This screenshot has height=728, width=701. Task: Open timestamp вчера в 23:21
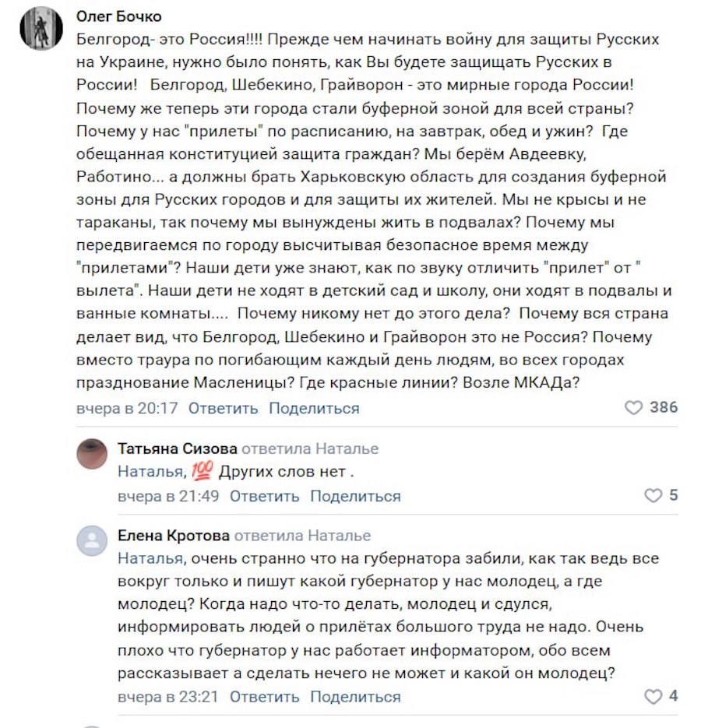(168, 697)
